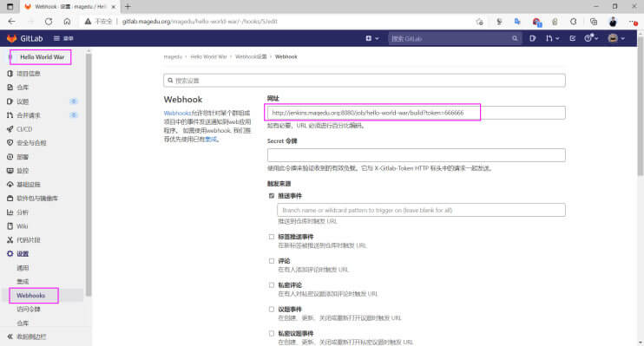Click the 集成 link in Webhook description
The image size is (644, 346).
pos(211,139)
